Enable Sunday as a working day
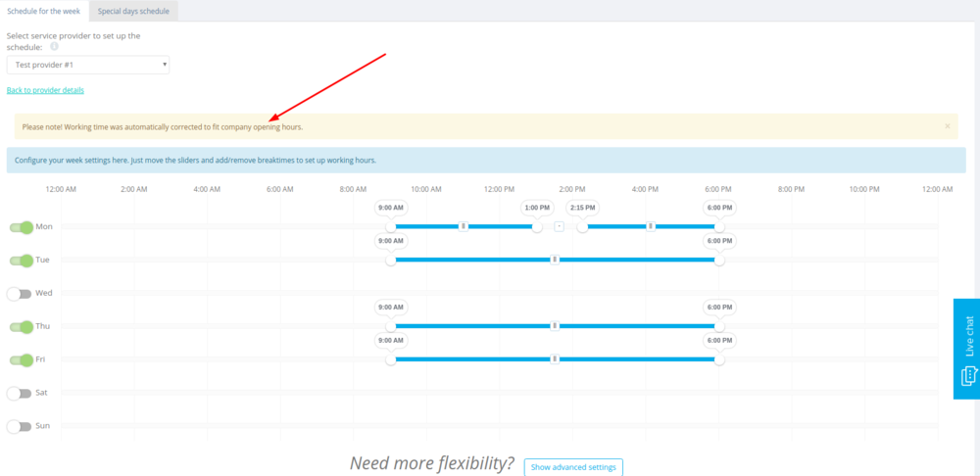 coord(20,426)
